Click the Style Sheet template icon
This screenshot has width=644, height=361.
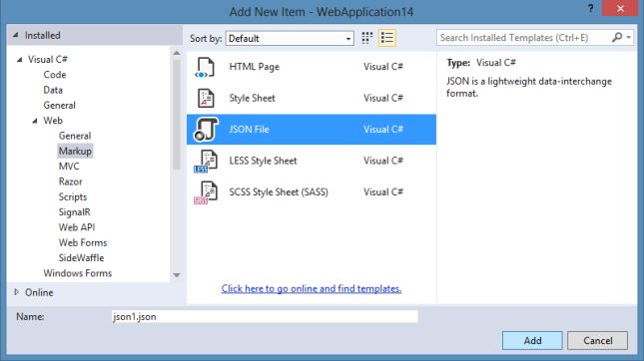coord(206,98)
